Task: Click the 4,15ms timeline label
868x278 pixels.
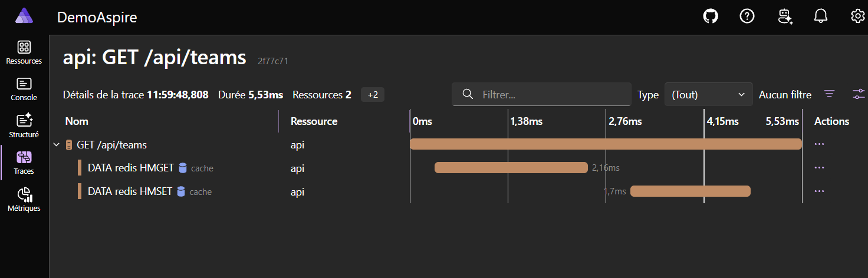Action: (722, 121)
